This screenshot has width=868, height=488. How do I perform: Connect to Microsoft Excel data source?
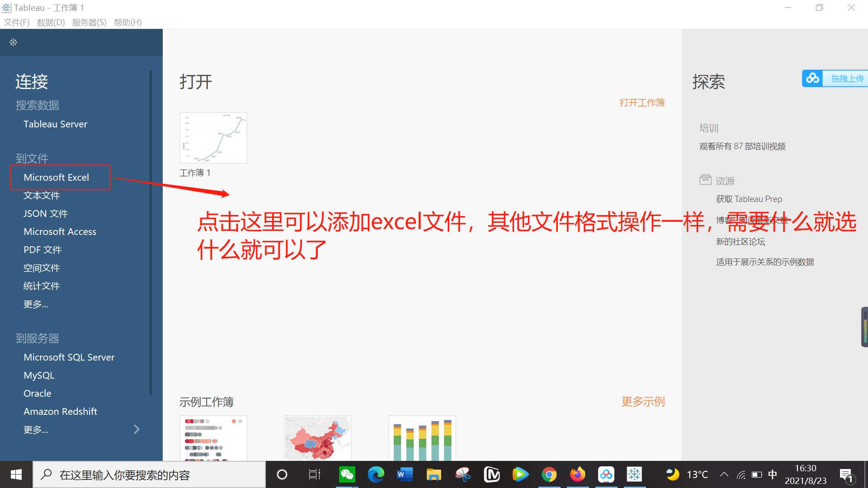click(56, 177)
